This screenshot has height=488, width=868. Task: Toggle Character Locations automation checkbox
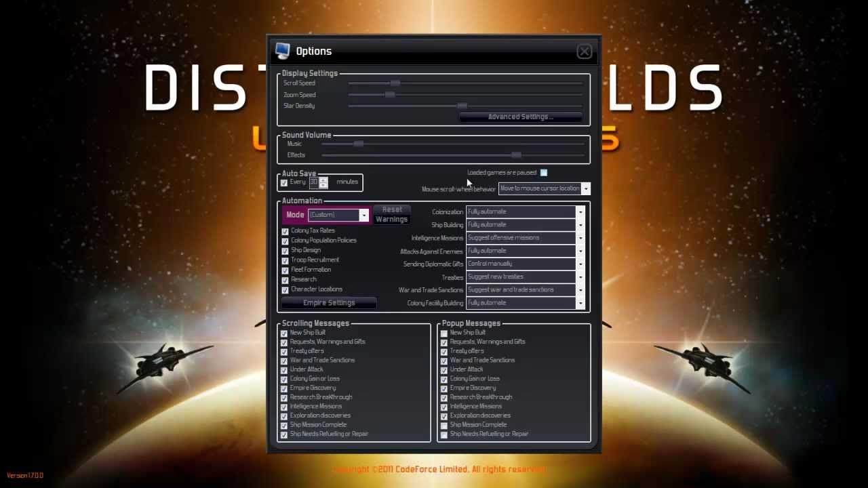(x=285, y=290)
